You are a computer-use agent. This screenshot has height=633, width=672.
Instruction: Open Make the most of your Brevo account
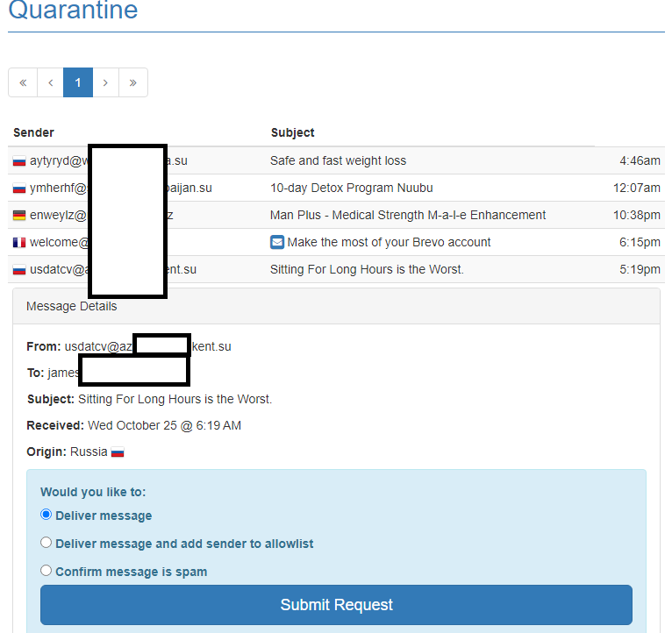click(389, 242)
